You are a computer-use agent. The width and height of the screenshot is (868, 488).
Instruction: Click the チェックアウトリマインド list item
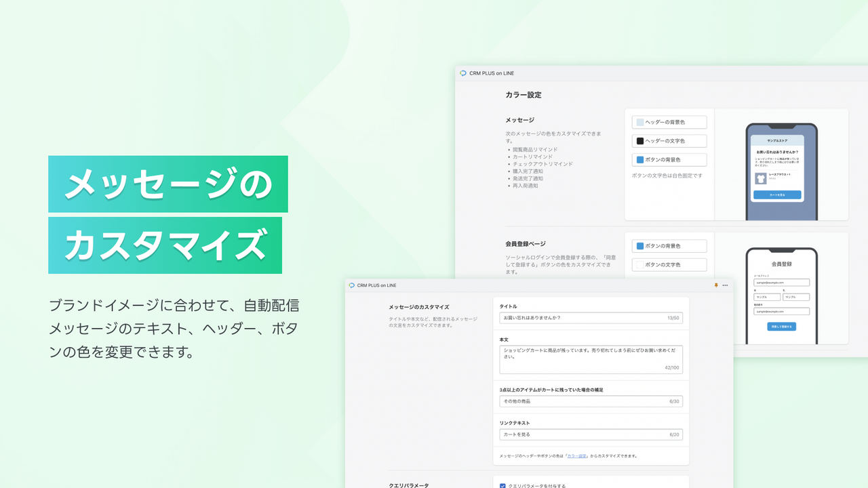coord(542,164)
